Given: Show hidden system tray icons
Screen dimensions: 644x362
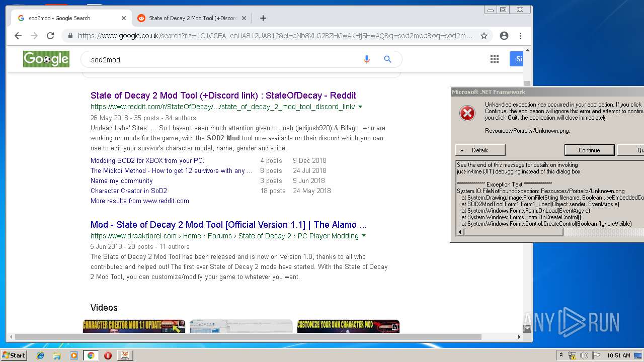Looking at the screenshot, I should point(561,355).
